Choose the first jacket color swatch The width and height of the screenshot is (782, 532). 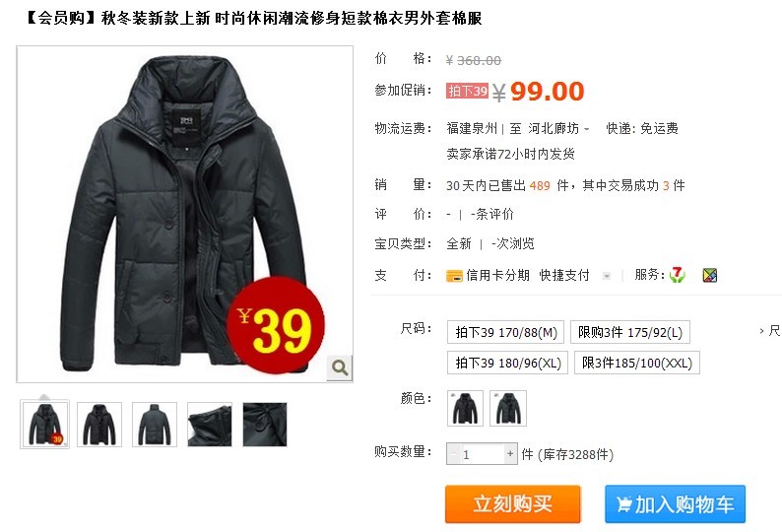pos(465,408)
